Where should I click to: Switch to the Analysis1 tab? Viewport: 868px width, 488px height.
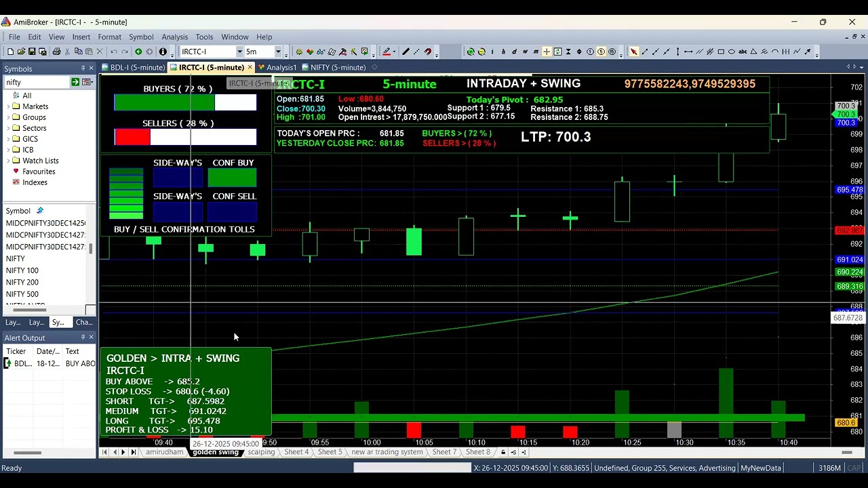click(277, 67)
